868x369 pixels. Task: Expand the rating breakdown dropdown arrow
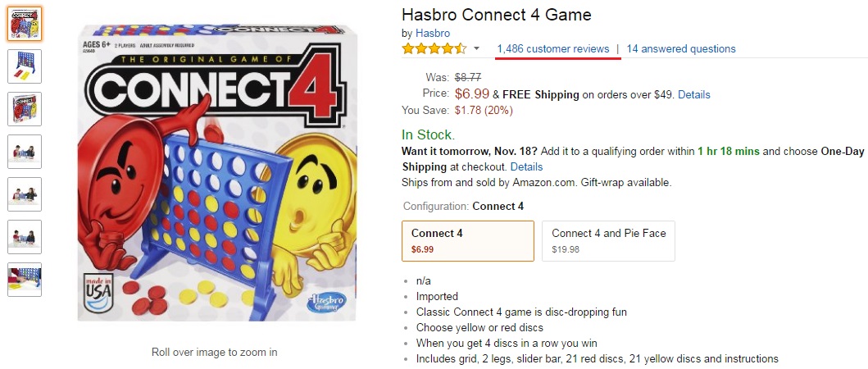click(477, 49)
